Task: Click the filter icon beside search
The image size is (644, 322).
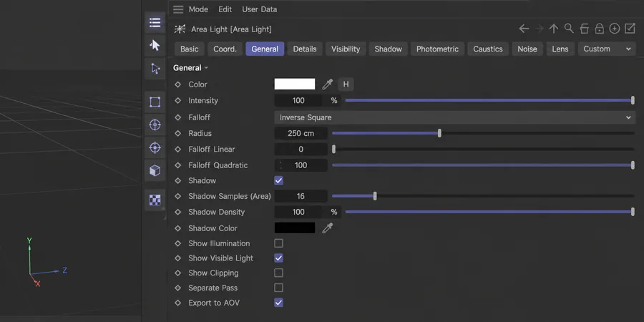Action: click(x=584, y=29)
